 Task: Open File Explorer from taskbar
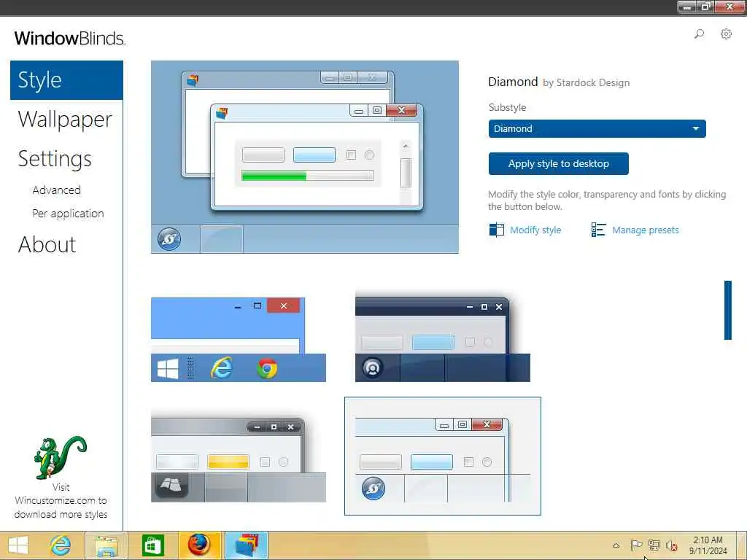point(107,545)
